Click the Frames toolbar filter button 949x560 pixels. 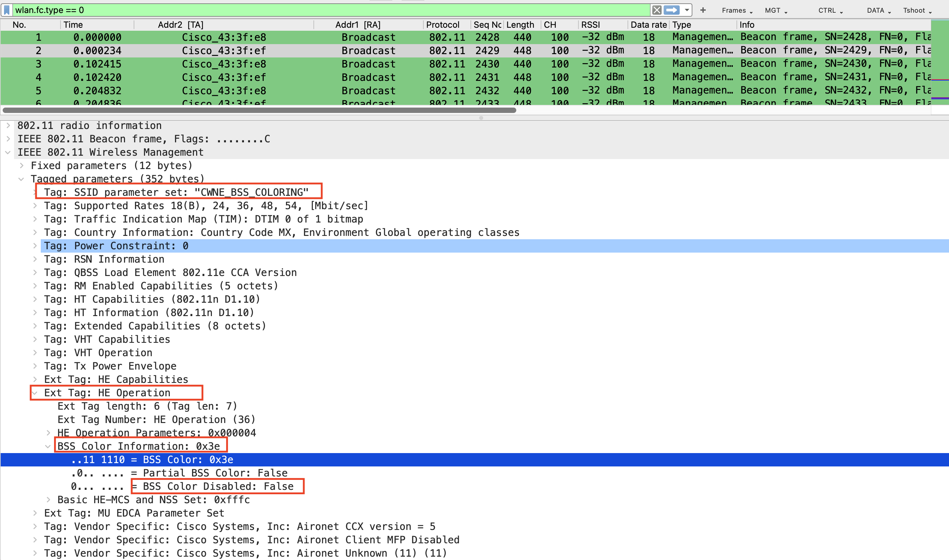coord(735,11)
